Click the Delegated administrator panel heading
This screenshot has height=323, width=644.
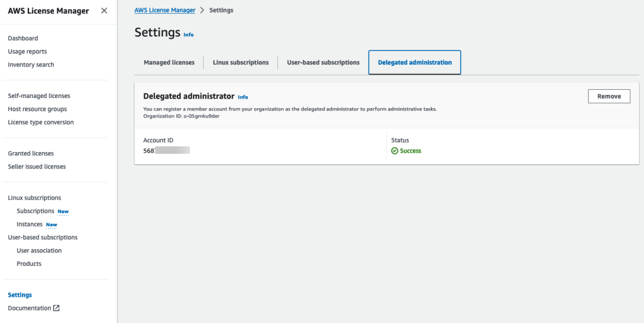(x=189, y=96)
